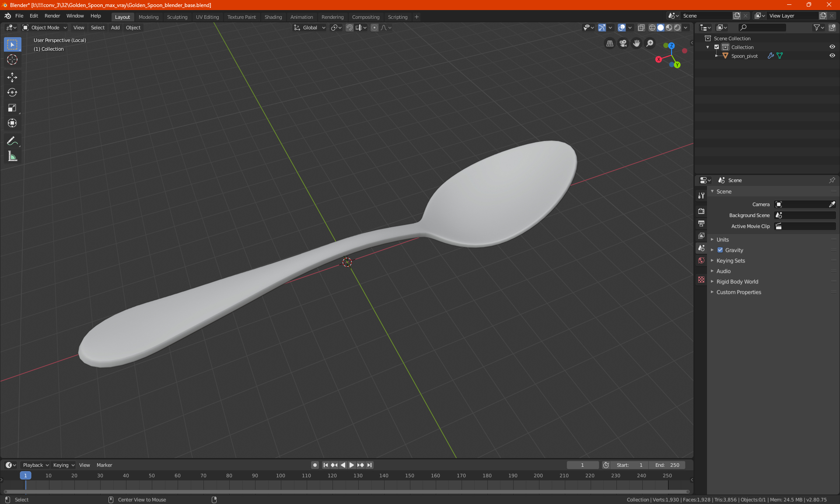Jump to the first frame
The image size is (840, 504).
[x=326, y=465]
